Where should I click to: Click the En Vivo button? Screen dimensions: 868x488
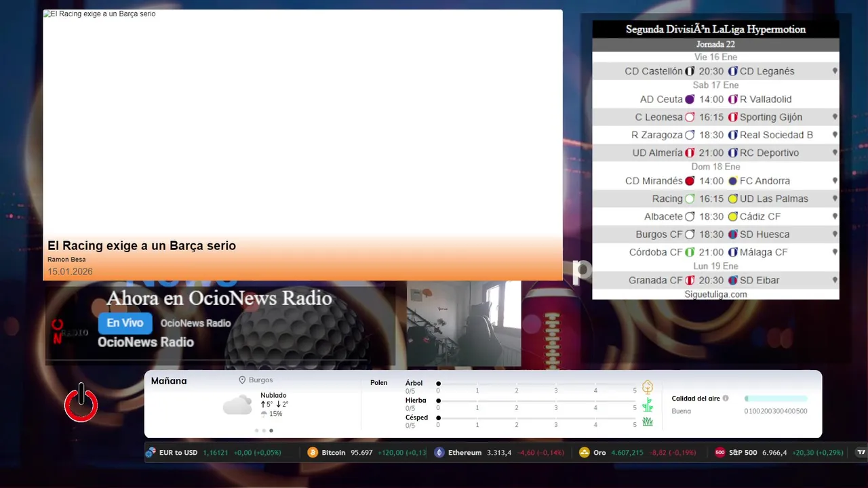(125, 323)
